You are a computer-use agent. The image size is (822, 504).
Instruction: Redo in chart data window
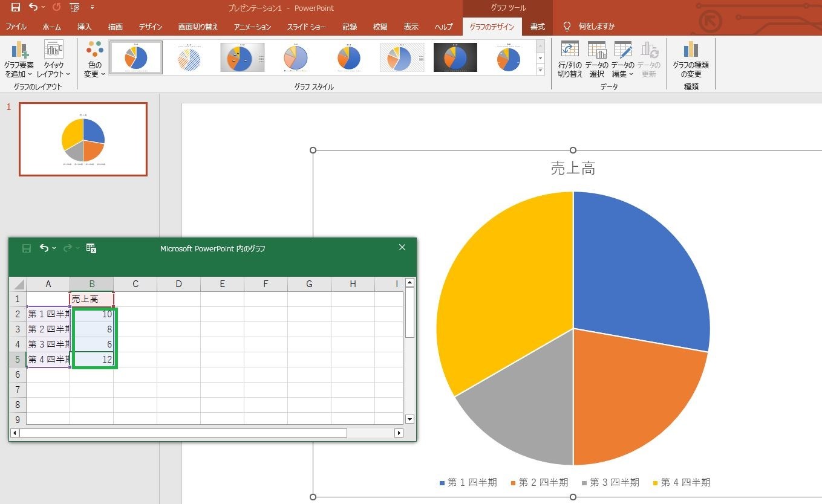pos(68,248)
